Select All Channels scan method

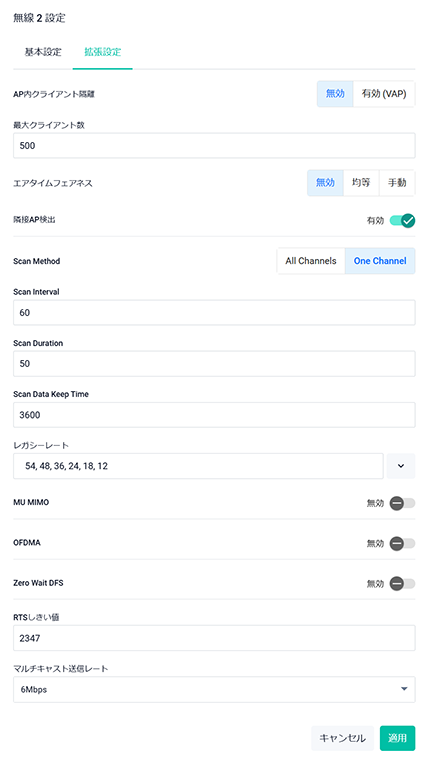[x=311, y=261]
